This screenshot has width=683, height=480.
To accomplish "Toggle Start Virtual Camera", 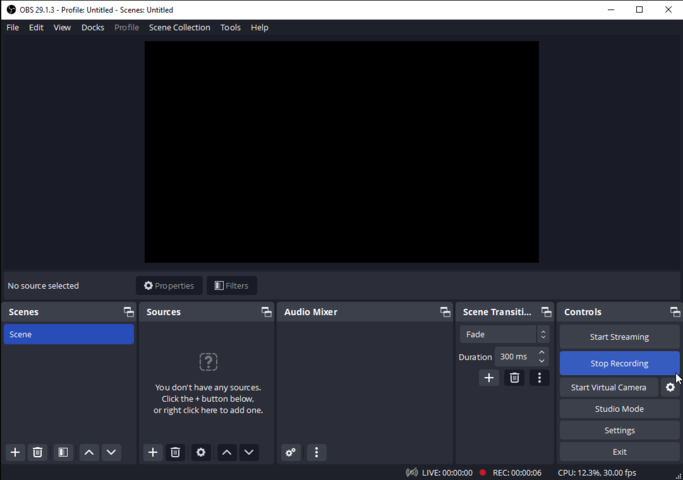I will (x=608, y=388).
